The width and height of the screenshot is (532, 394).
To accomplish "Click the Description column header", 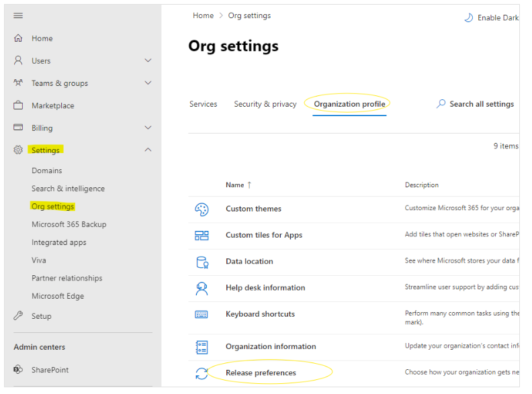I will (x=422, y=185).
